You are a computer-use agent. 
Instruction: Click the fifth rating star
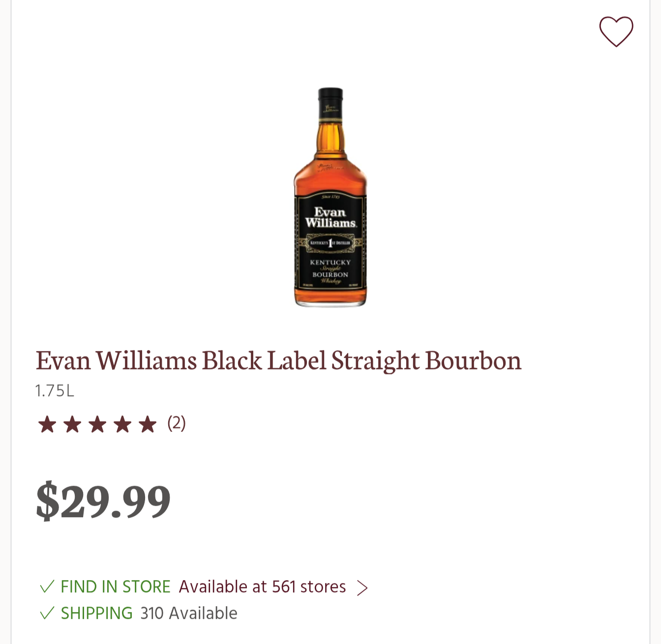tap(148, 424)
